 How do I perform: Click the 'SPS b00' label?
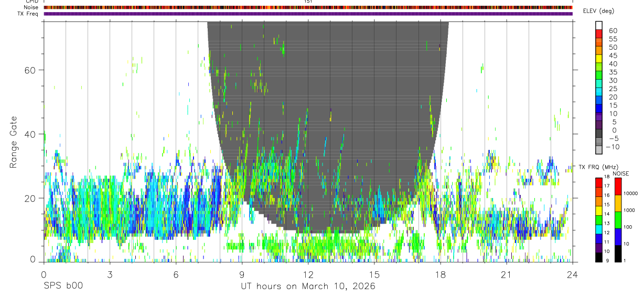click(x=63, y=286)
